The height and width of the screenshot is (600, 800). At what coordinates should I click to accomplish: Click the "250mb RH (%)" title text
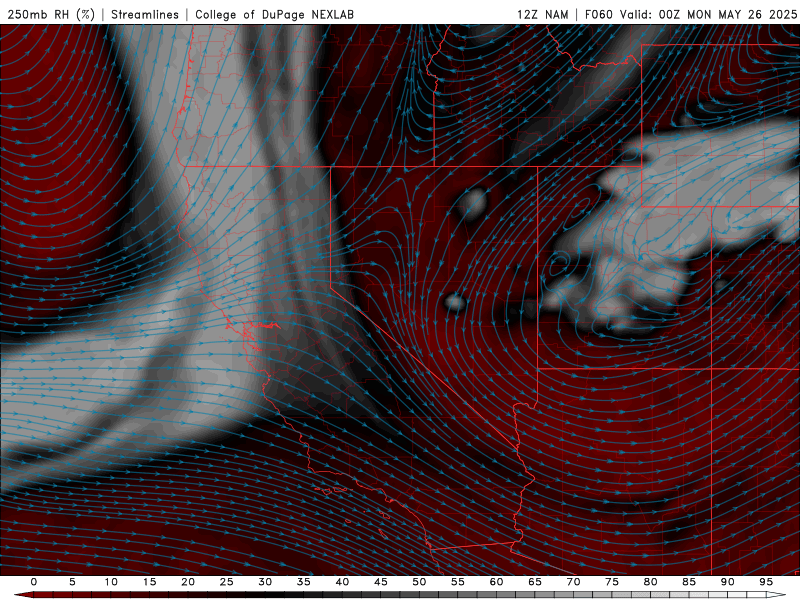point(51,14)
